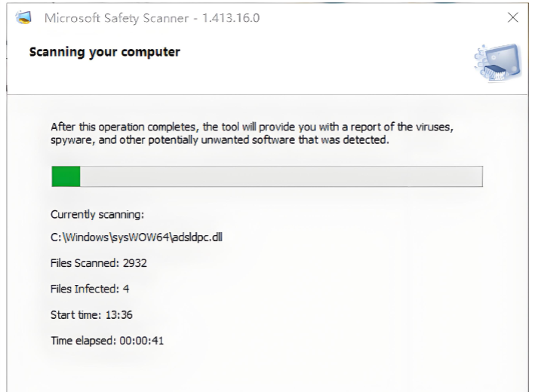Click the 00:00:41 elapsed time value
Screen dimensions: 535x392
click(142, 340)
